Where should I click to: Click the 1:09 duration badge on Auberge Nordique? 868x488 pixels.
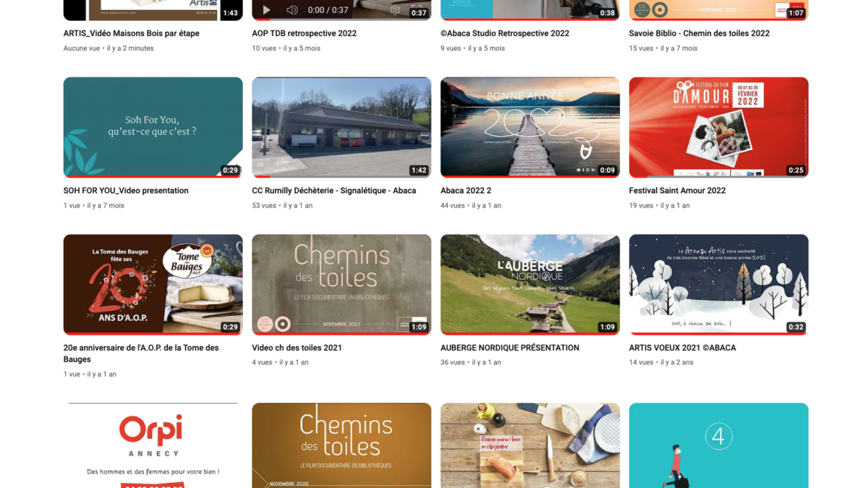point(608,328)
